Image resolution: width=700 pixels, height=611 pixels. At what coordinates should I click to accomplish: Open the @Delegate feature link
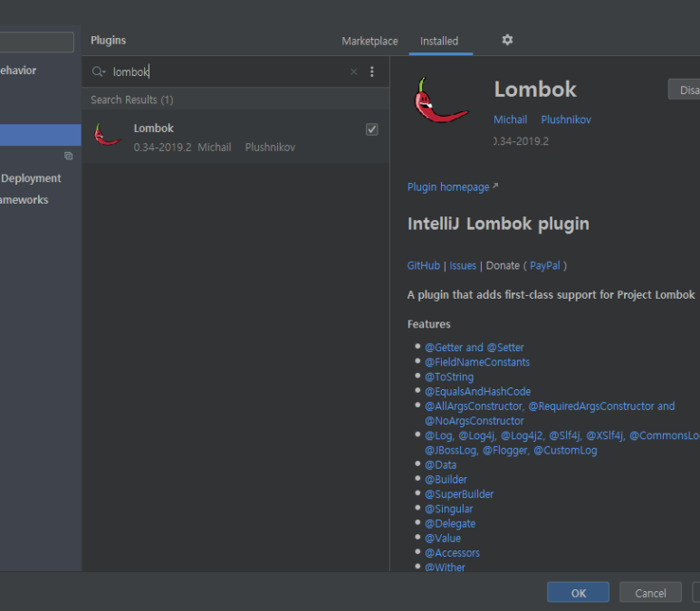450,523
